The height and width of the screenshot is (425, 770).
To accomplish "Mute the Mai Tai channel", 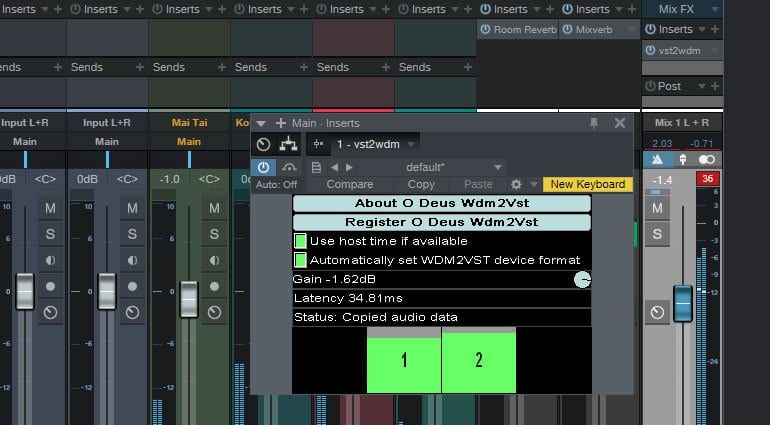I will click(214, 208).
